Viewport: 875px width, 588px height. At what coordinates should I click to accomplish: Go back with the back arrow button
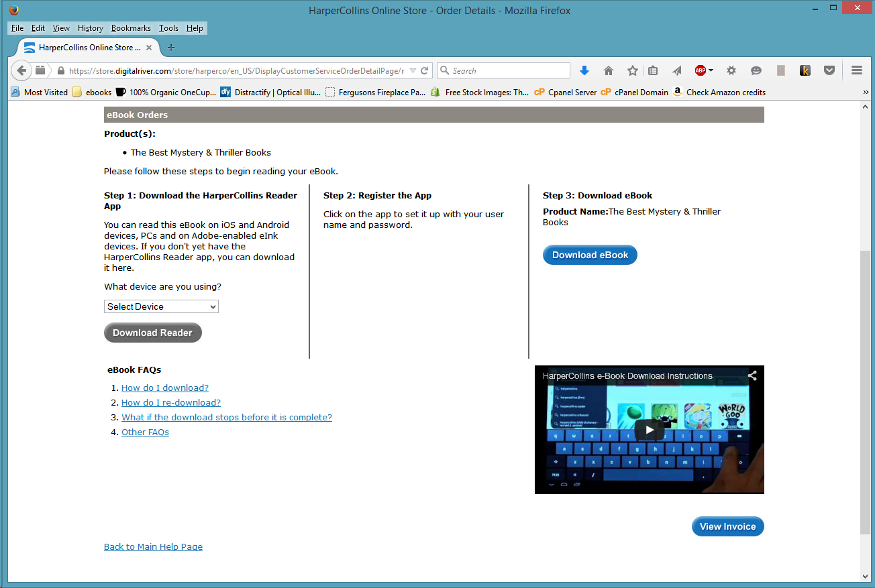[x=21, y=70]
